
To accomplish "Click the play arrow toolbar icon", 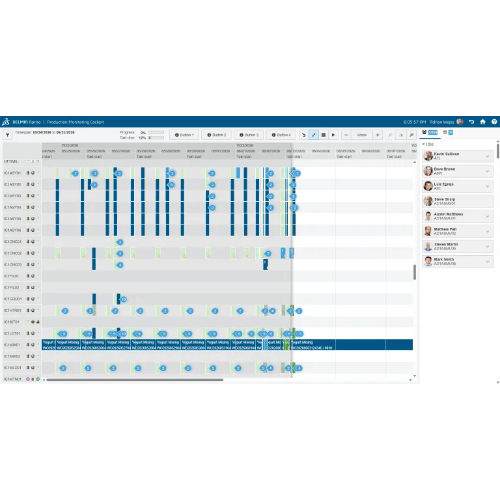I will [x=333, y=135].
